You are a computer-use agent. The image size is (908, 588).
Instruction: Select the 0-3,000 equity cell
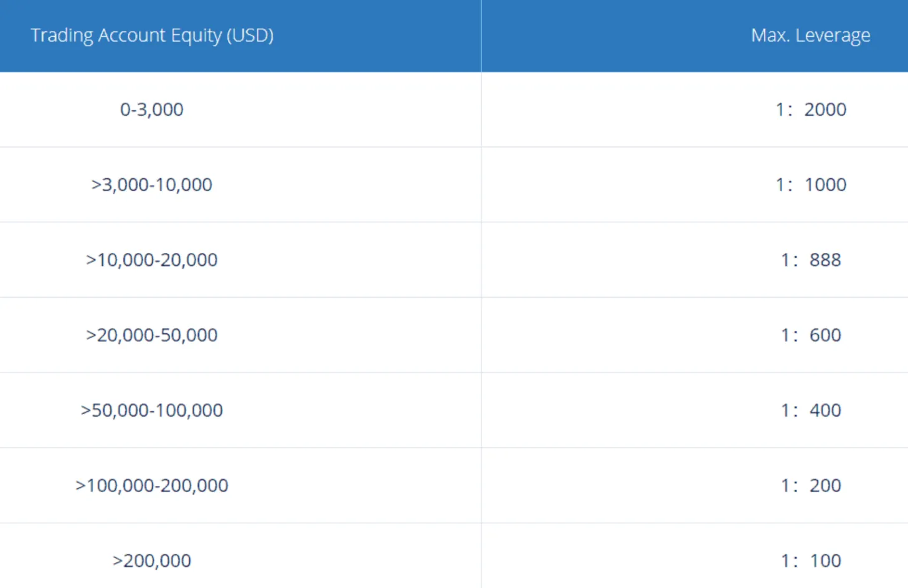click(152, 110)
